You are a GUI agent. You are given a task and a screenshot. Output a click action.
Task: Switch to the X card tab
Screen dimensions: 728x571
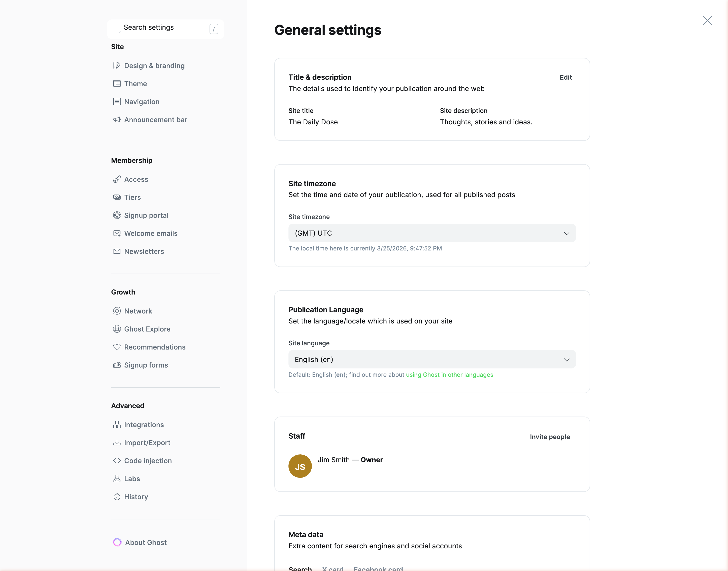(x=333, y=568)
